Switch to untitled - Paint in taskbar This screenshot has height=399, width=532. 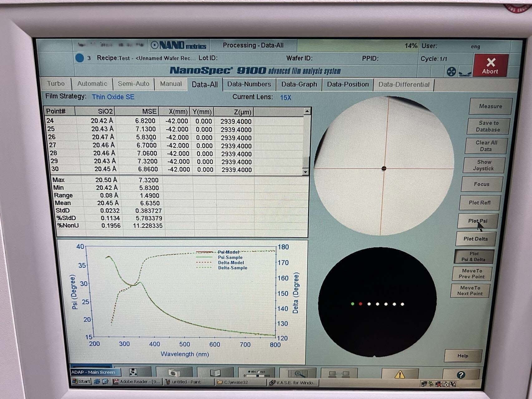pos(189,382)
